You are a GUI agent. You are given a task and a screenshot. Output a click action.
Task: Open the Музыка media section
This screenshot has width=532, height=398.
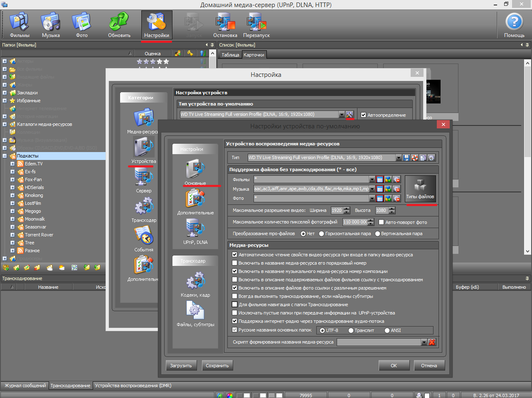pos(51,25)
